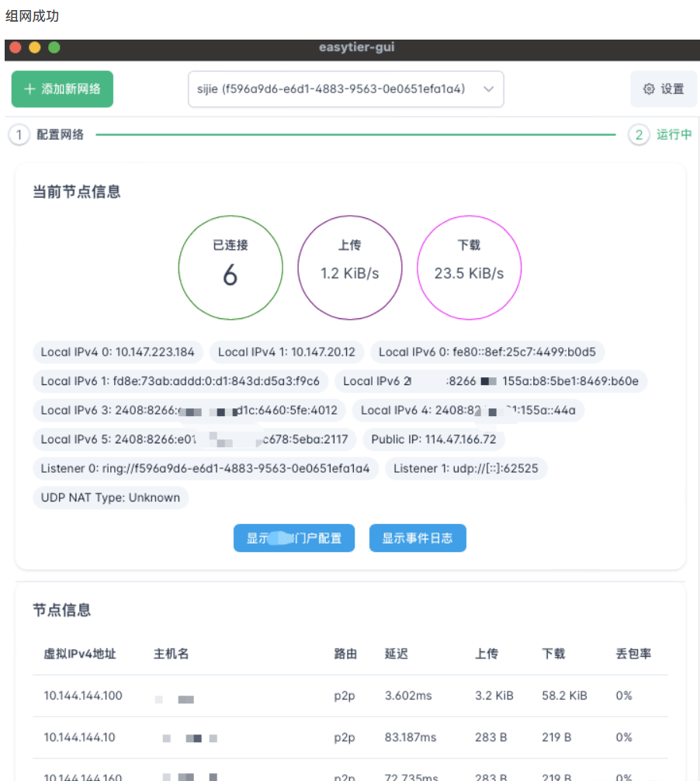The height and width of the screenshot is (781, 700).
Task: Expand the sijie network dropdown chevron
Action: click(x=488, y=89)
